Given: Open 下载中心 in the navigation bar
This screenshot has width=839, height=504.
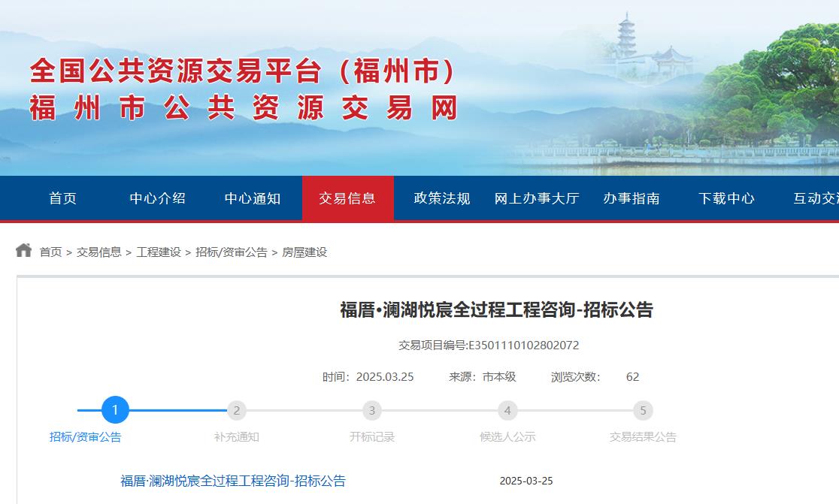Looking at the screenshot, I should [x=727, y=198].
